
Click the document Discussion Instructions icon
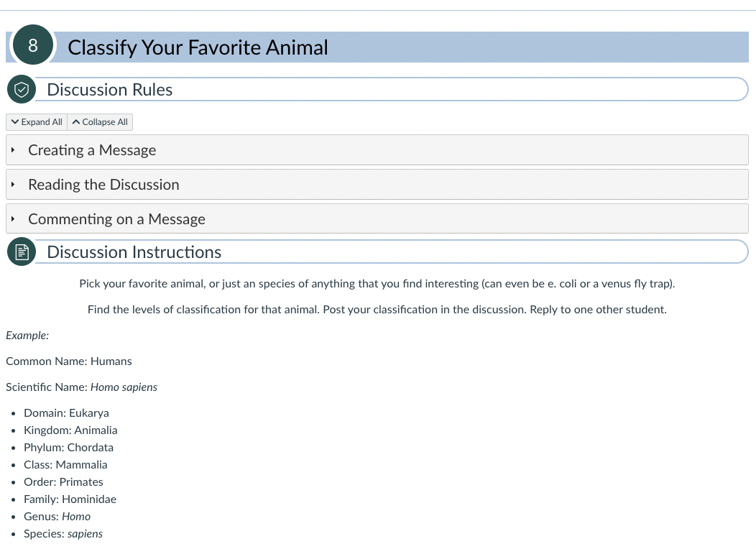click(22, 252)
